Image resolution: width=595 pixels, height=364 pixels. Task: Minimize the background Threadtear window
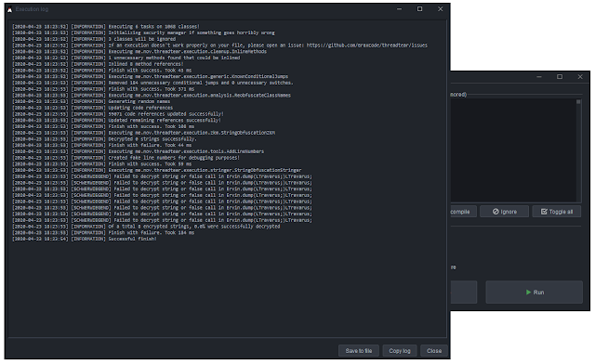pos(539,76)
